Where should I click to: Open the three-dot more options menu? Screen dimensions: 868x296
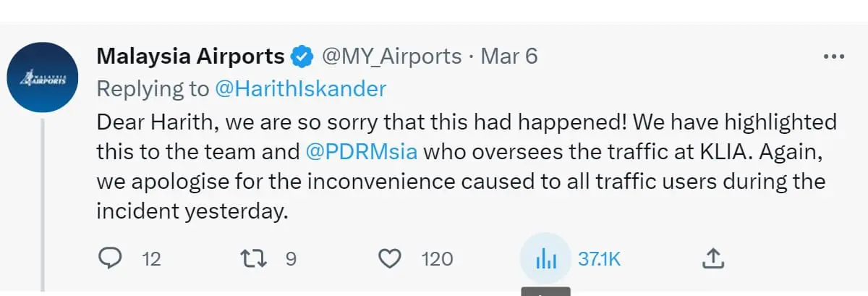pos(834,56)
